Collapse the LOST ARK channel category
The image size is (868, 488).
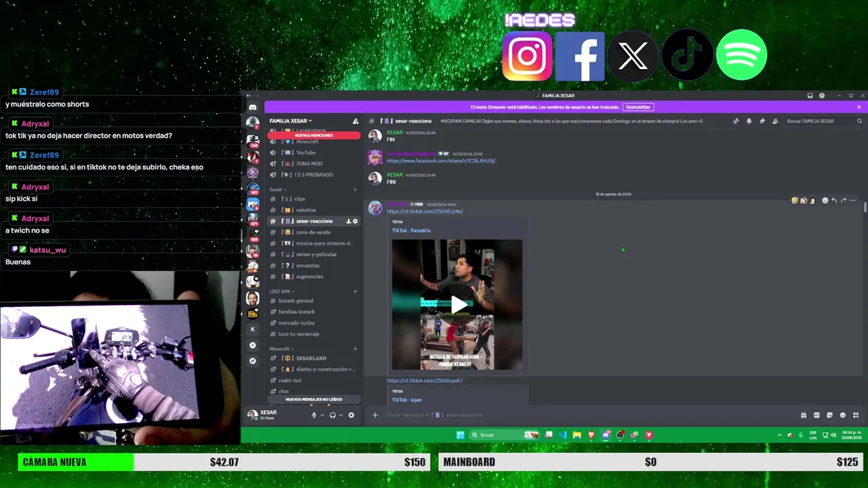281,291
